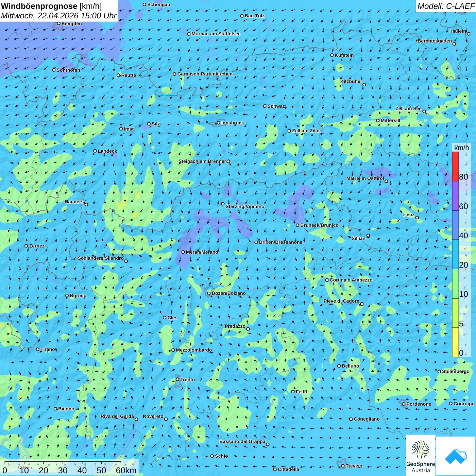Click the Matrei in Osttirol label

click(365, 178)
